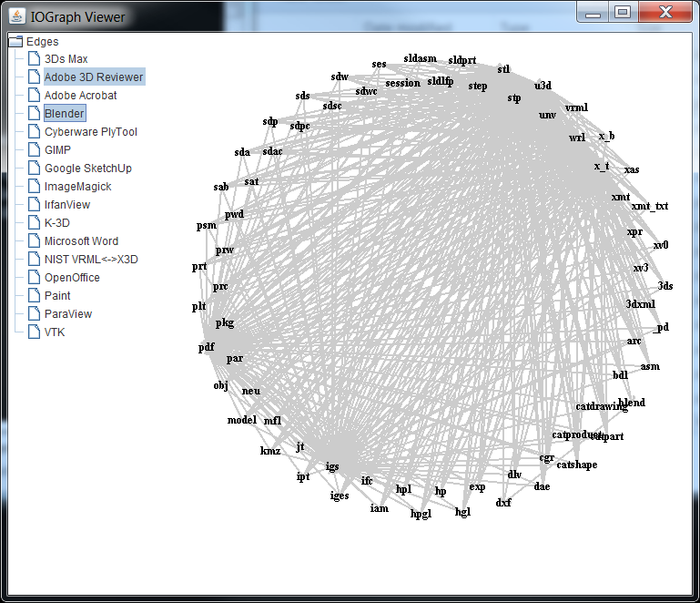Select Microsoft Word entry
The width and height of the screenshot is (700, 603).
tap(81, 241)
